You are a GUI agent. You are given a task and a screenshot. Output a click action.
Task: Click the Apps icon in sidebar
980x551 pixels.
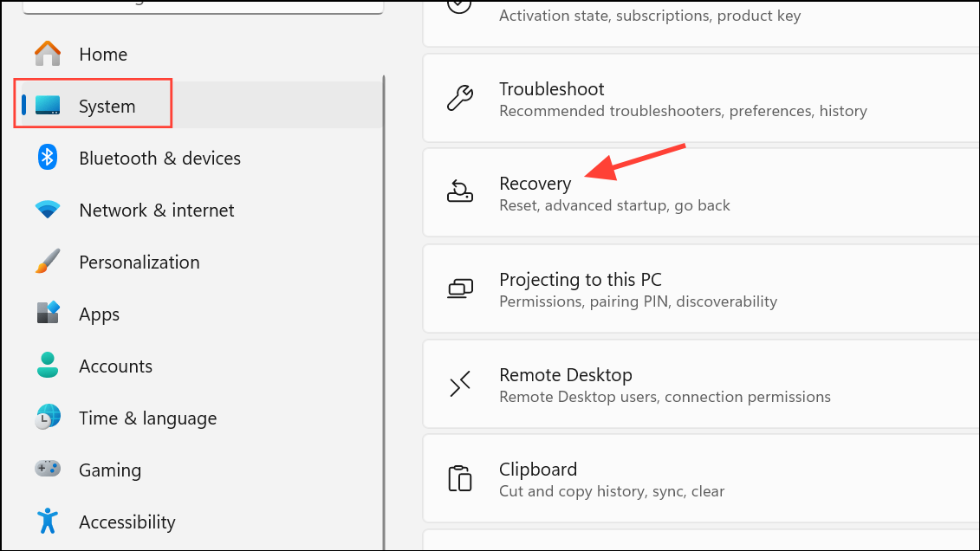click(x=48, y=313)
